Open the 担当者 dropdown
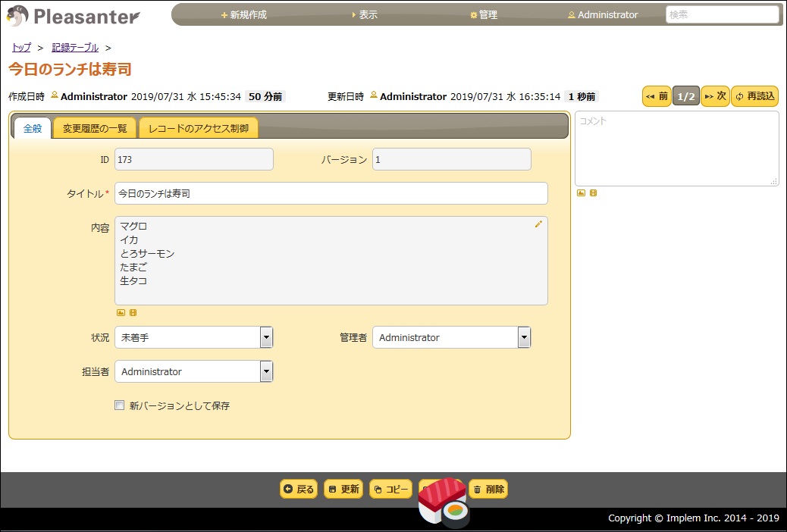This screenshot has width=787, height=532. coord(194,371)
